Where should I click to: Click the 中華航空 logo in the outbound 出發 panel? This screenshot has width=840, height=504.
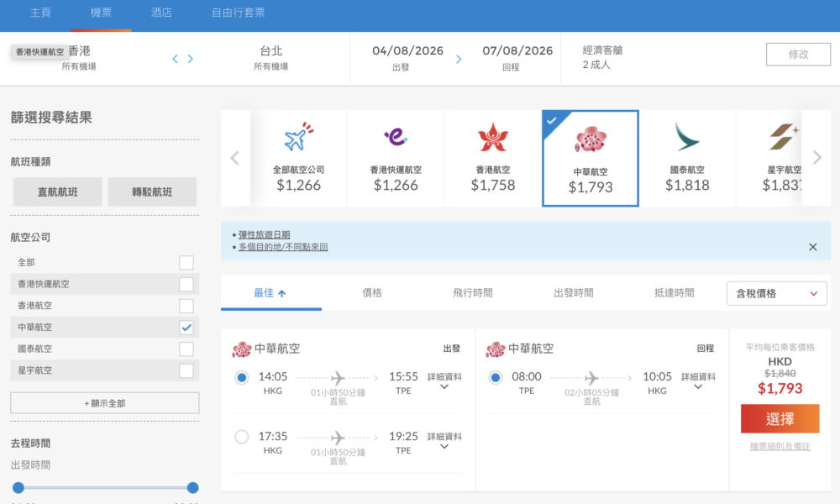[x=242, y=349]
